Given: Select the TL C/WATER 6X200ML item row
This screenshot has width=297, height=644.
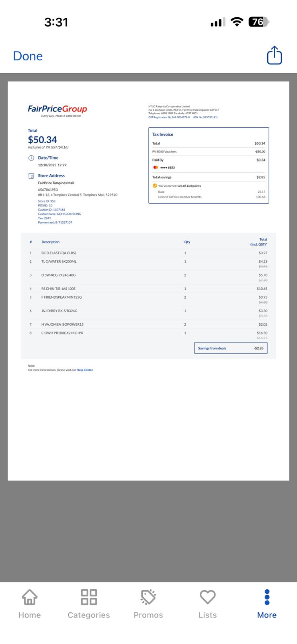Looking at the screenshot, I should [148, 264].
